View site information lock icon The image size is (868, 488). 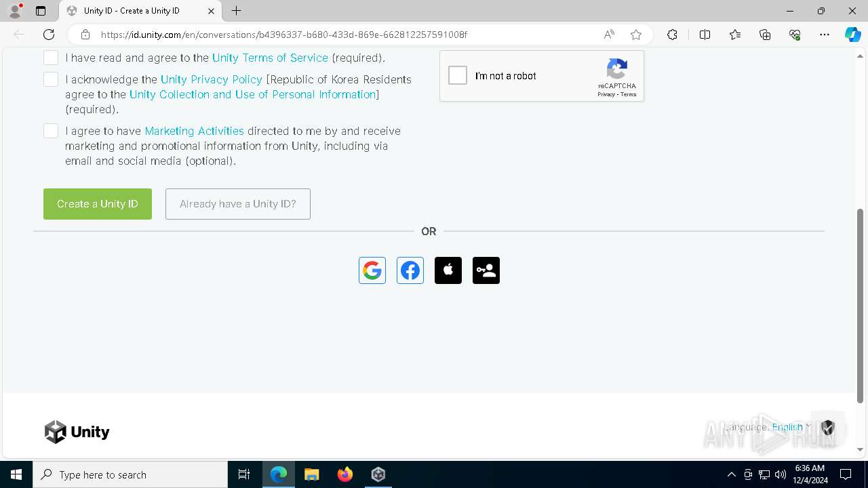[x=85, y=35]
